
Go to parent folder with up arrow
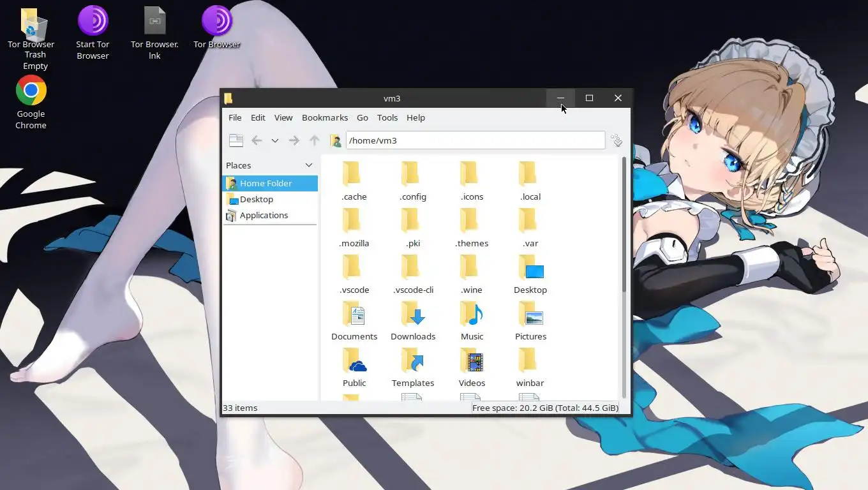pos(314,140)
